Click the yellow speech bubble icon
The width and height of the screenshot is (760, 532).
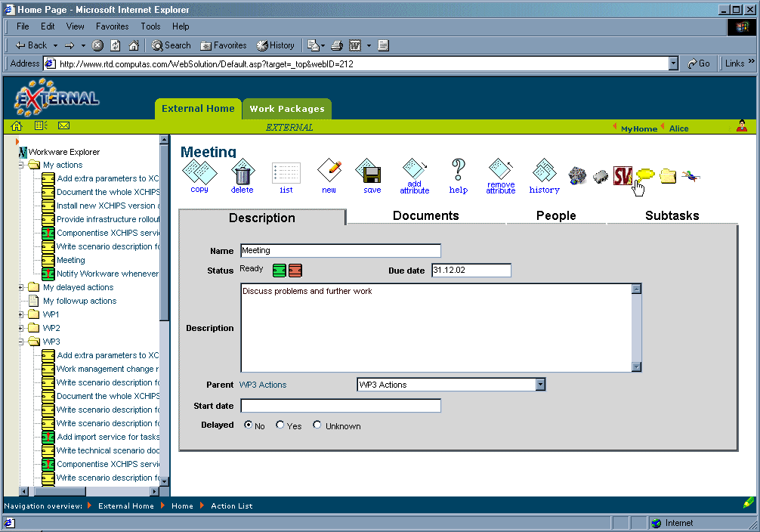pyautogui.click(x=644, y=175)
